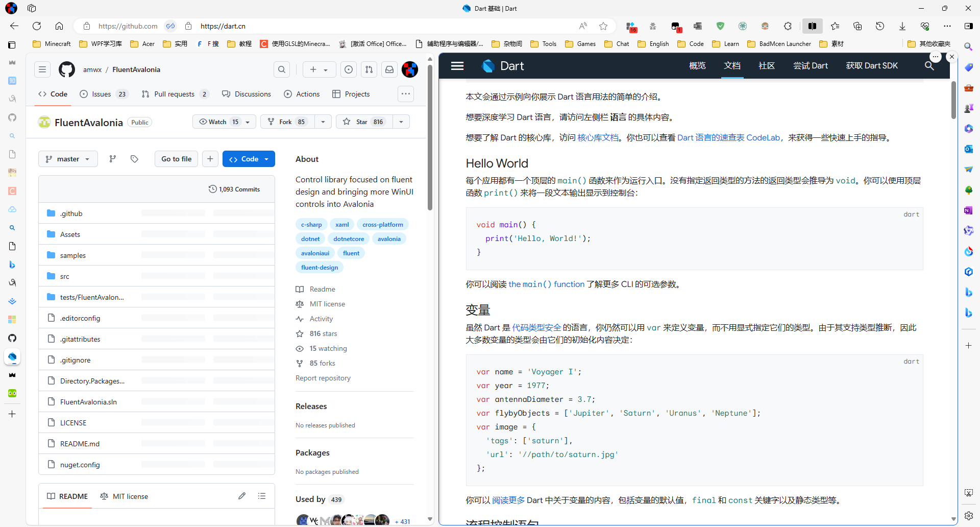Open GitHub create new plus dropdown

[319, 69]
